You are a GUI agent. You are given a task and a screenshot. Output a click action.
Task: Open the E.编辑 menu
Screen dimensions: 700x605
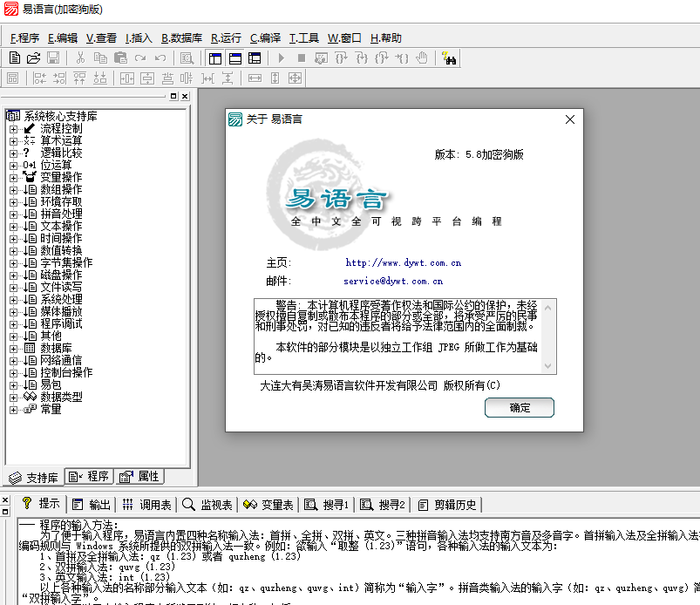[63, 38]
